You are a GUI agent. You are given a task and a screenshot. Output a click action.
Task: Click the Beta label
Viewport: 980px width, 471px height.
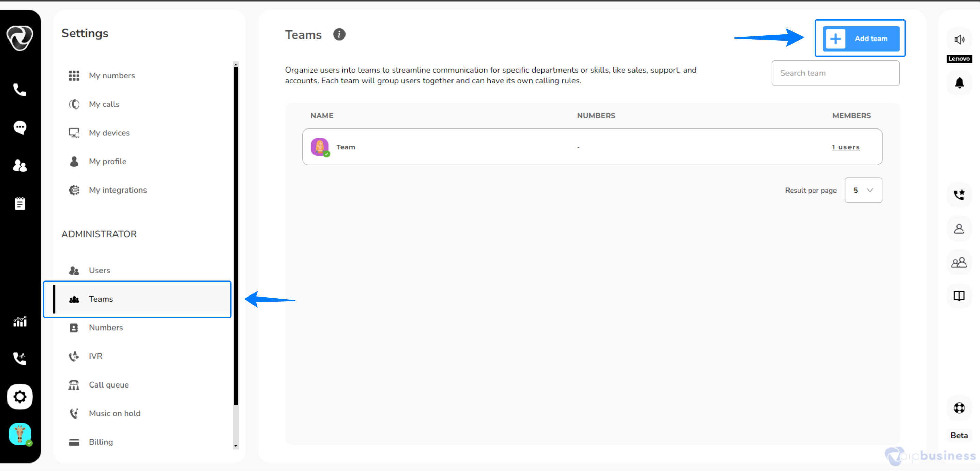click(x=959, y=436)
